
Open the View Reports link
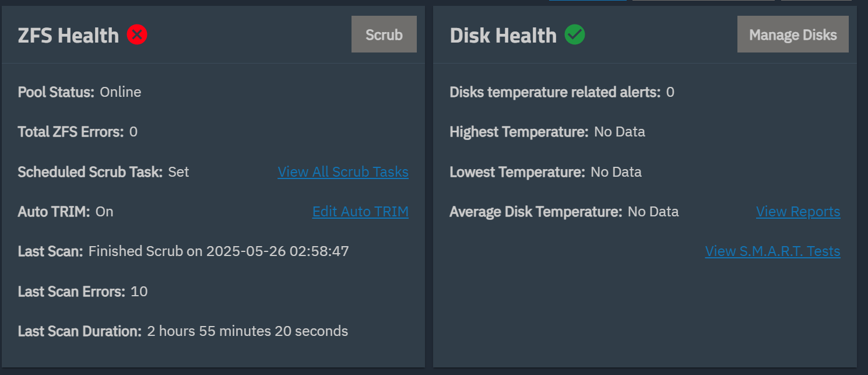798,212
